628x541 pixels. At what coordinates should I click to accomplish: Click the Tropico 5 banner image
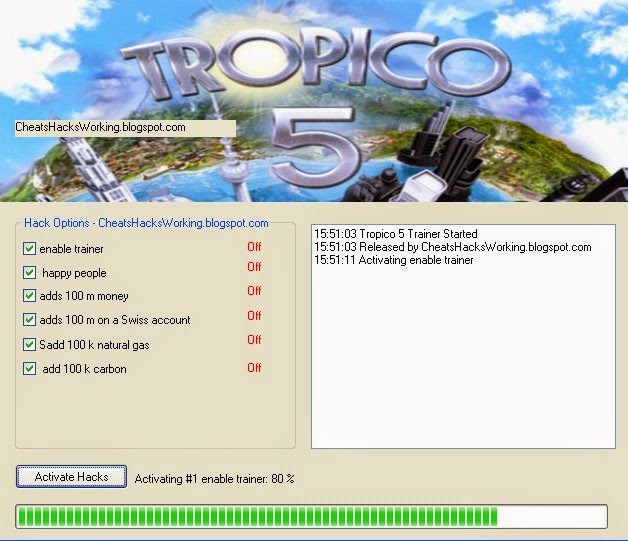coord(314,101)
